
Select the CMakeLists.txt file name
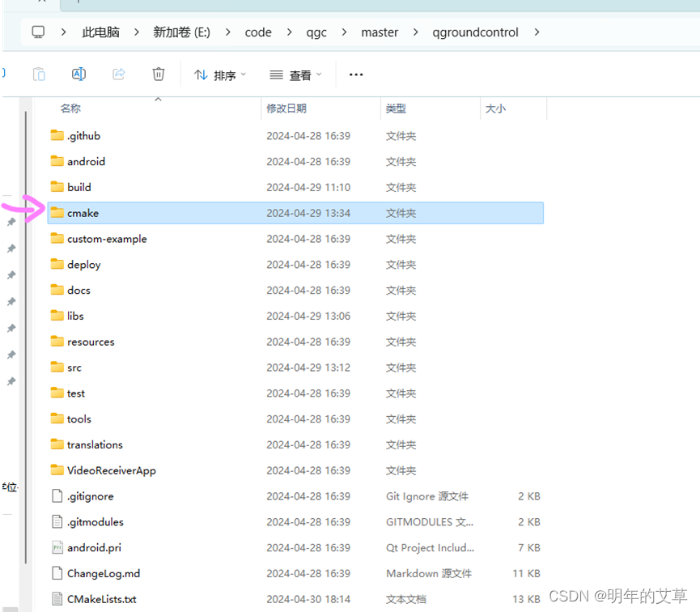pos(102,600)
